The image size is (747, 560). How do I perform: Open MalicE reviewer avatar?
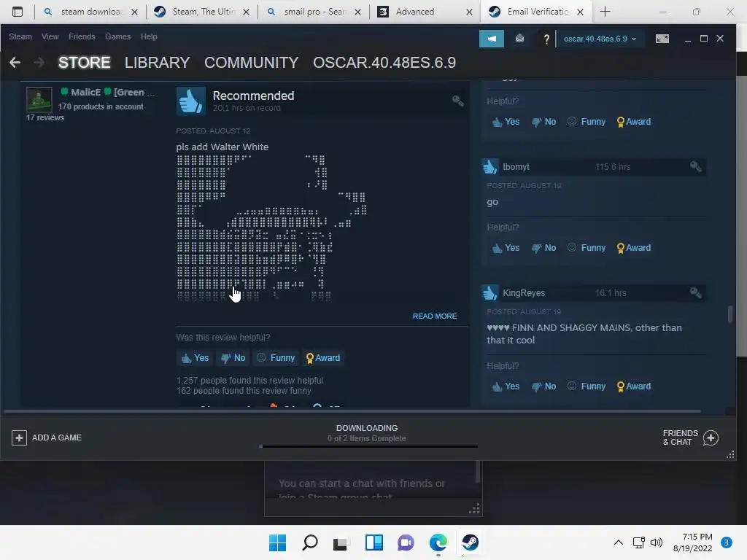pos(39,99)
